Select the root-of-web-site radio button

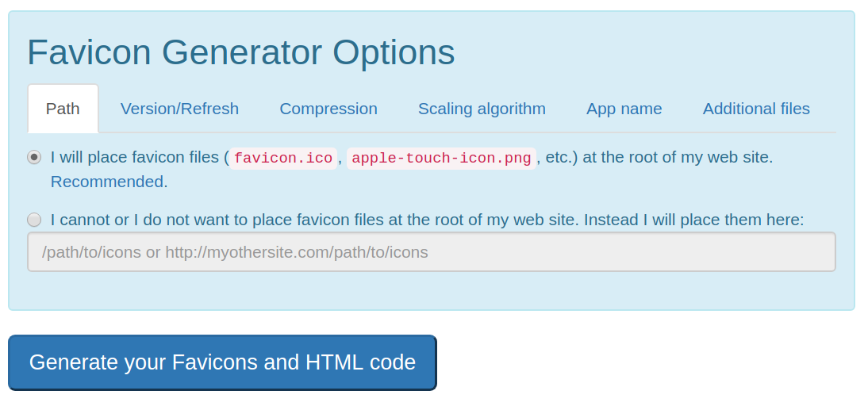pyautogui.click(x=34, y=157)
